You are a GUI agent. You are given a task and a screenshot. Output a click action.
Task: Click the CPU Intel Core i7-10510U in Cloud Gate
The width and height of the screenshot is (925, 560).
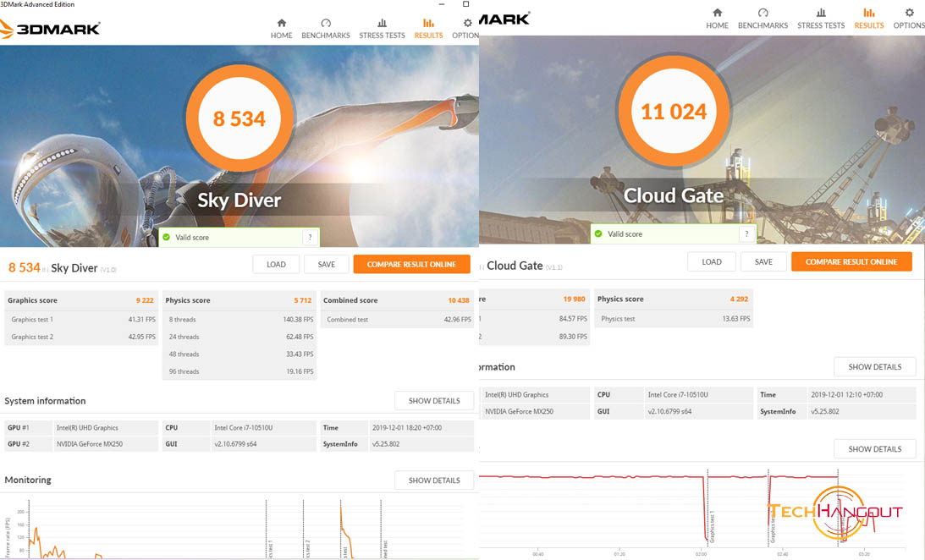pos(674,394)
